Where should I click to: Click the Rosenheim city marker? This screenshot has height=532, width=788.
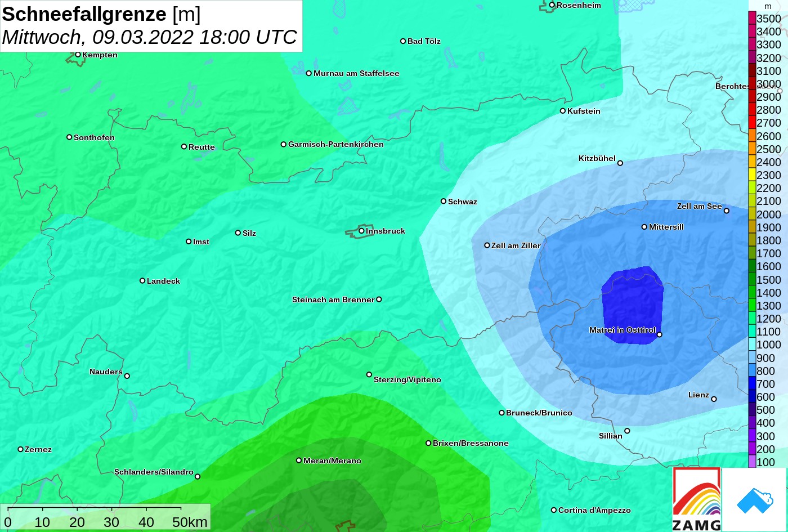coord(552,5)
